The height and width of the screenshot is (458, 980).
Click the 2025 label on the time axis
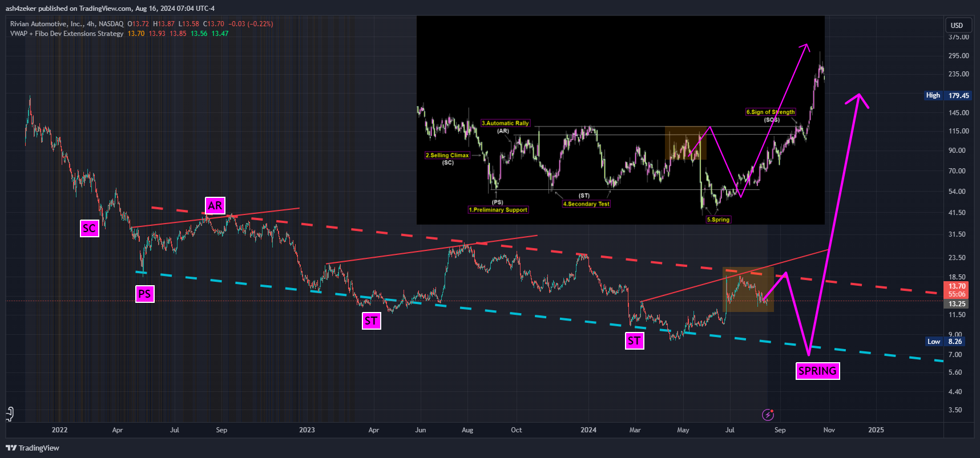876,430
